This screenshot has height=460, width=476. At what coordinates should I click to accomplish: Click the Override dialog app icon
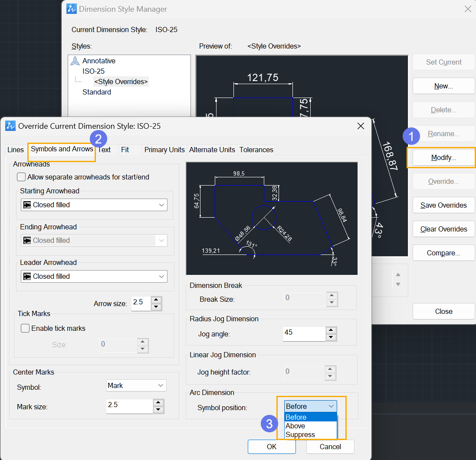(10, 126)
